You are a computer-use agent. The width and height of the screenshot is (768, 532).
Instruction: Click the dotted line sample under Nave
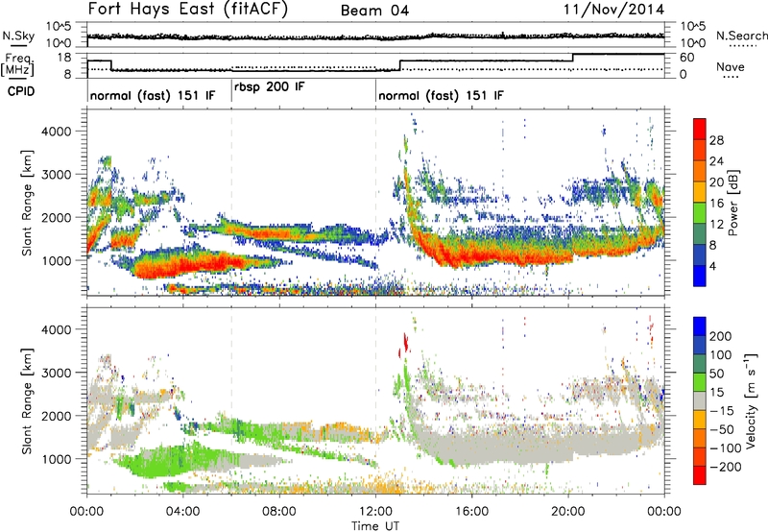tap(731, 77)
